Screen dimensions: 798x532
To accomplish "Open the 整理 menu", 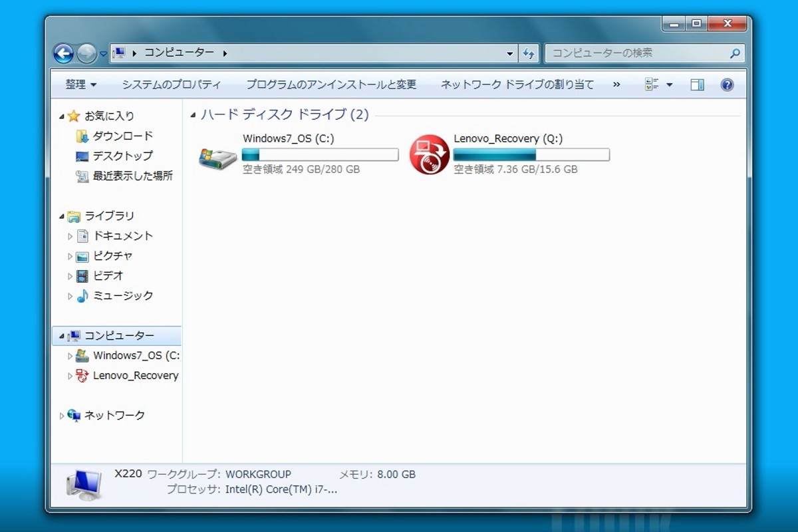I will click(x=81, y=84).
